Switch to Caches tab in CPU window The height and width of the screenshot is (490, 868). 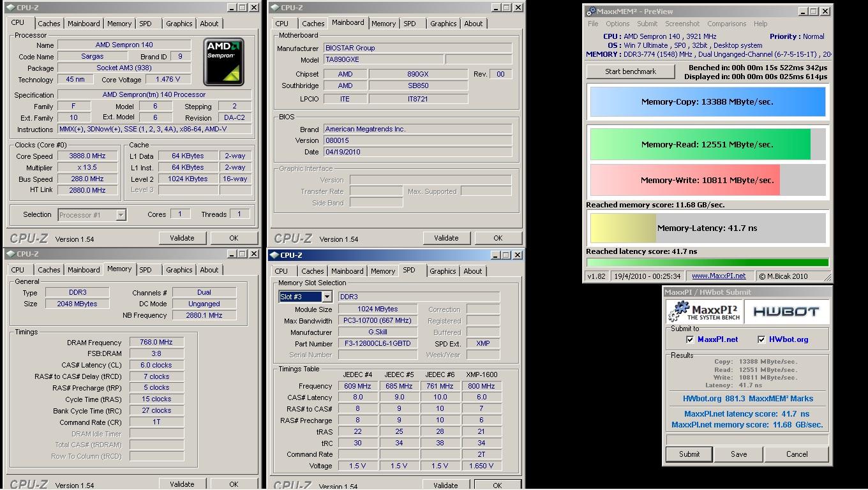pyautogui.click(x=49, y=24)
